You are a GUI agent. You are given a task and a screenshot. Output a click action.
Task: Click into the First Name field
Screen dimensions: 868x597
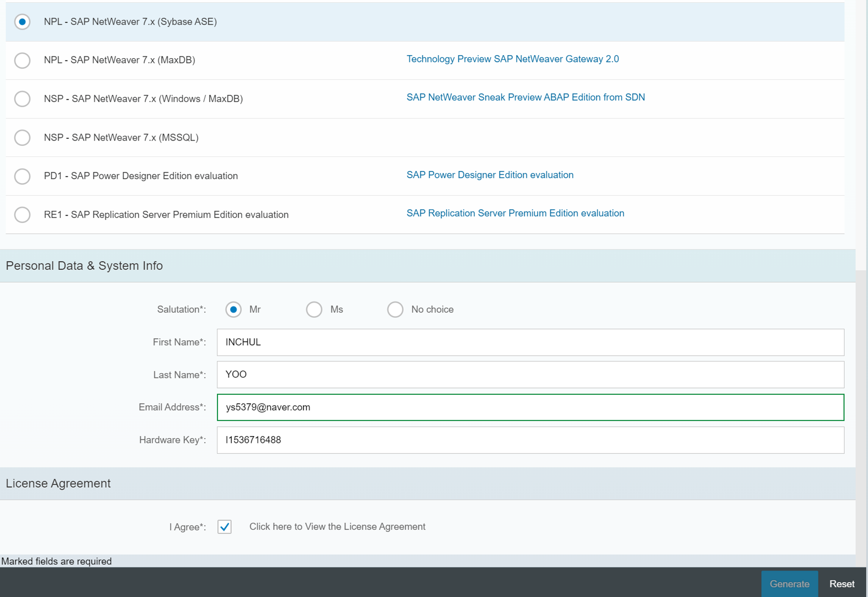(530, 342)
